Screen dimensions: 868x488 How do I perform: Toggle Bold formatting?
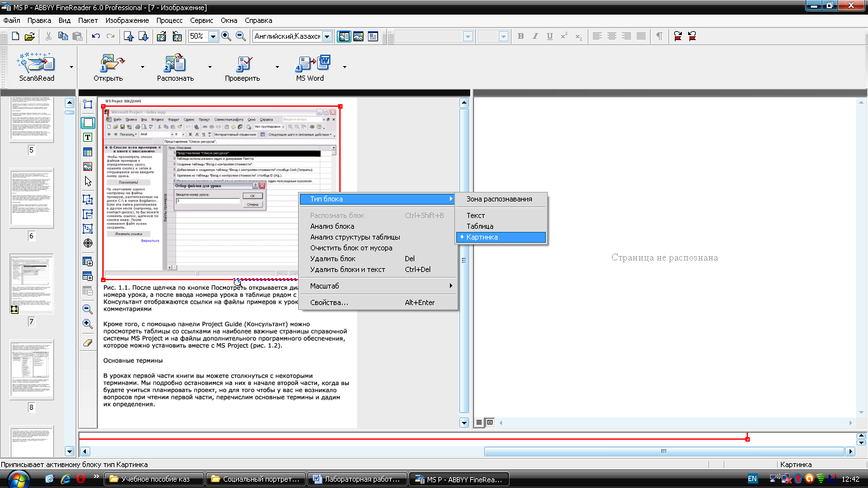coord(521,36)
